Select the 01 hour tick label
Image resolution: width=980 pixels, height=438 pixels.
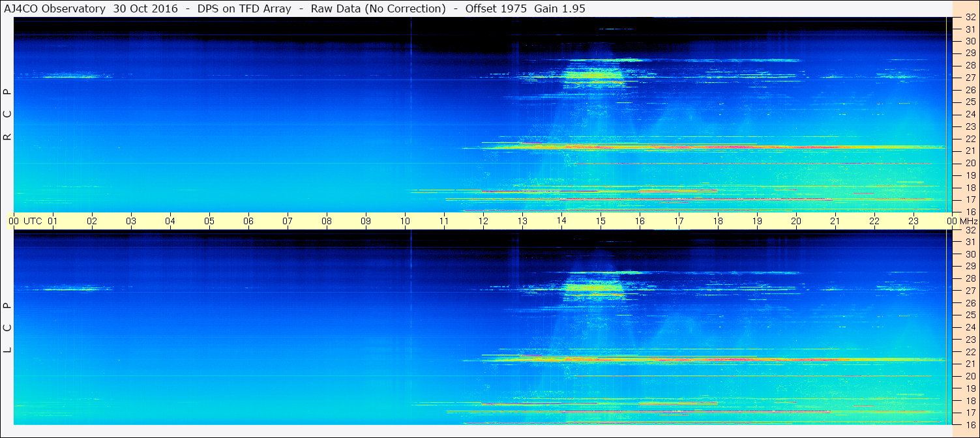pyautogui.click(x=53, y=221)
